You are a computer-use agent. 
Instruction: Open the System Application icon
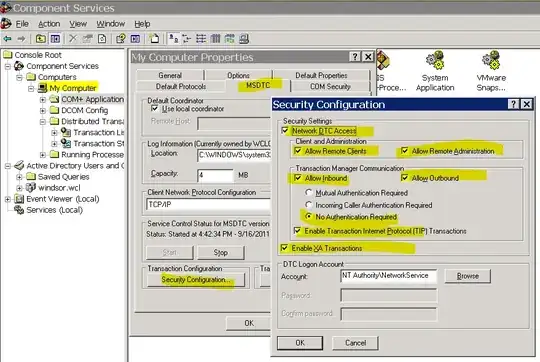[435, 71]
